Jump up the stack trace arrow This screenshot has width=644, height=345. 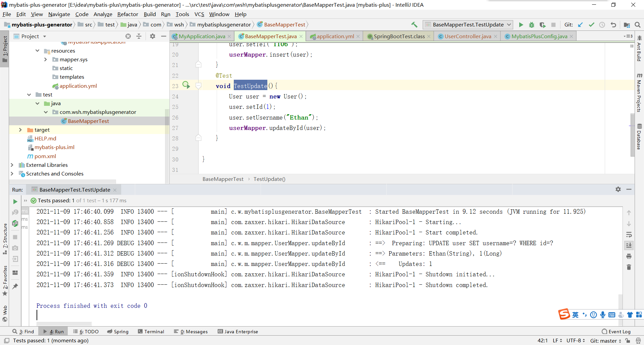(x=629, y=213)
